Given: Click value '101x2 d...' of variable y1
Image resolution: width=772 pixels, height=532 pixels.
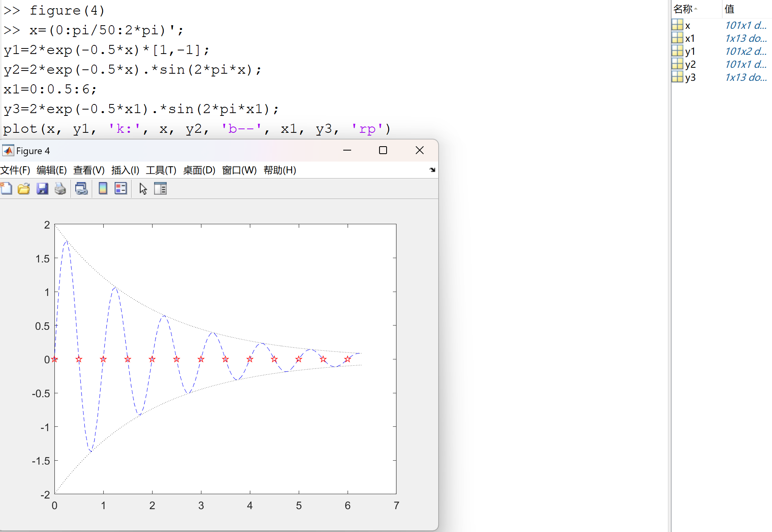Looking at the screenshot, I should tap(746, 51).
